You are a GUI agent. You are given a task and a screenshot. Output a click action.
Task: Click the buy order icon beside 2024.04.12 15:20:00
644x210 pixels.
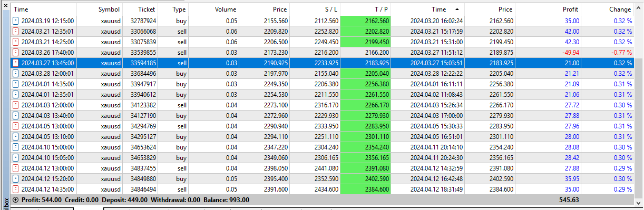tap(16, 179)
